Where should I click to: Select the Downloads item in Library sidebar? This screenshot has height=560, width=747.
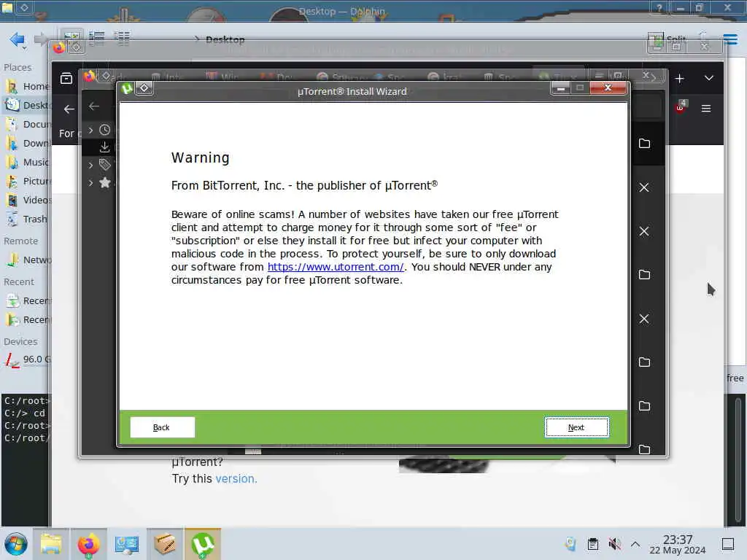[x=98, y=147]
